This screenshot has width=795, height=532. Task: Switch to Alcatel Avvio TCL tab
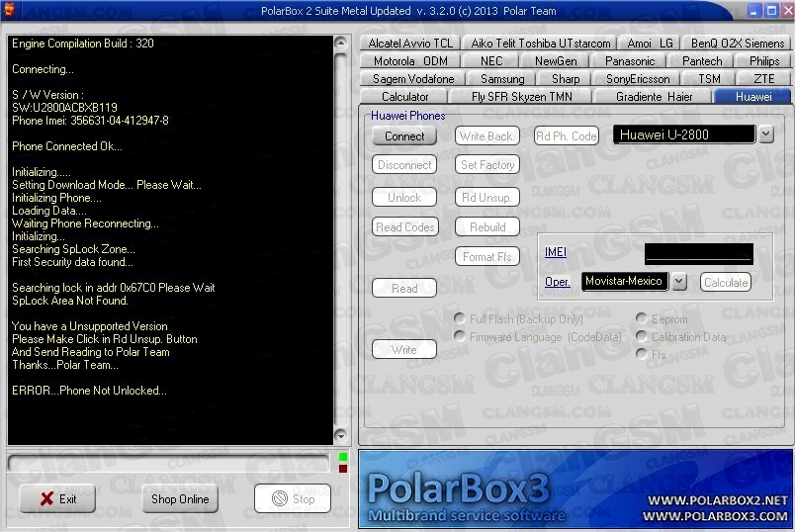click(x=410, y=44)
